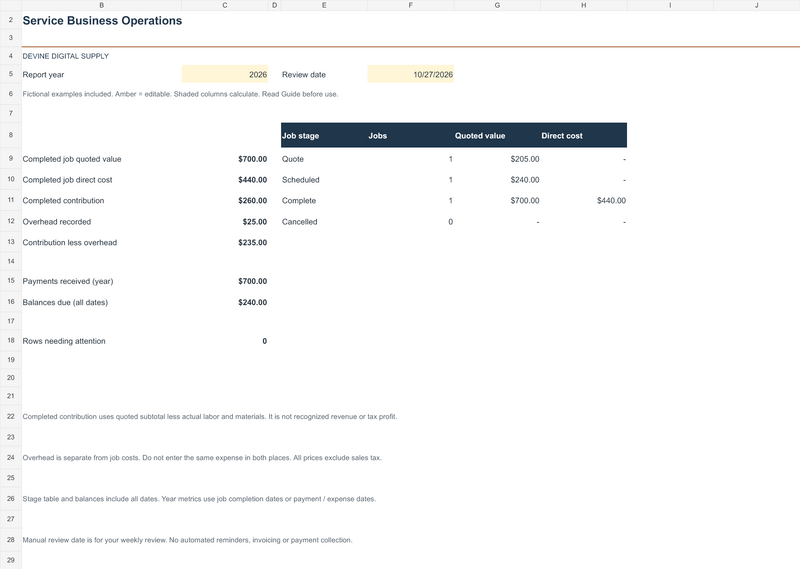Select the Direct cost header cell
The width and height of the screenshot is (800, 569).
click(583, 135)
